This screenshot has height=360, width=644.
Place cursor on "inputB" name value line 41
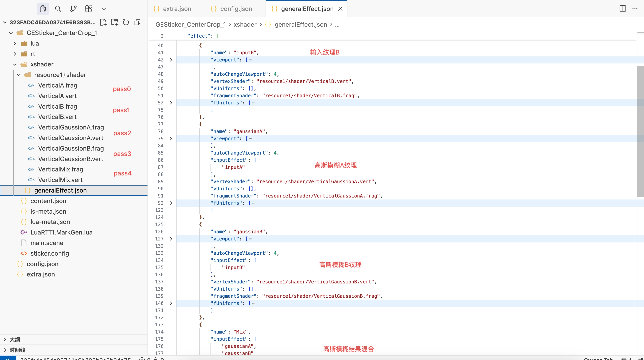[x=245, y=53]
